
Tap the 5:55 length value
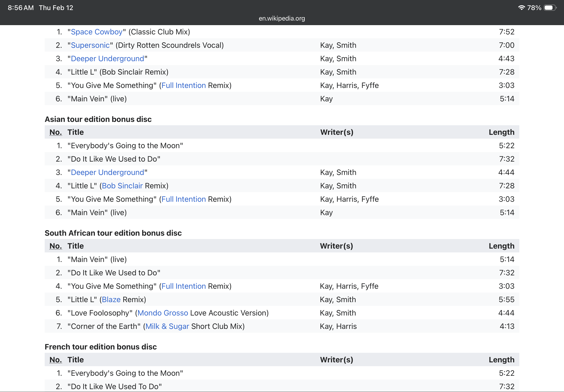point(506,299)
